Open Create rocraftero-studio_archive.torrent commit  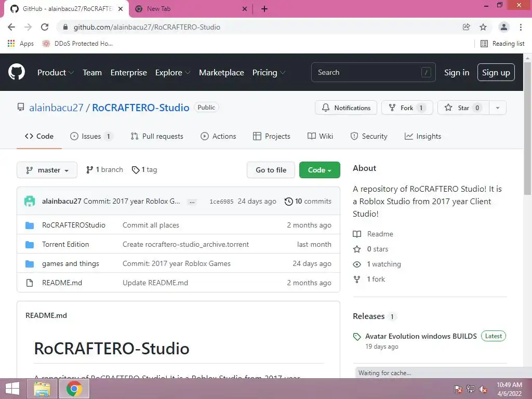coord(185,244)
